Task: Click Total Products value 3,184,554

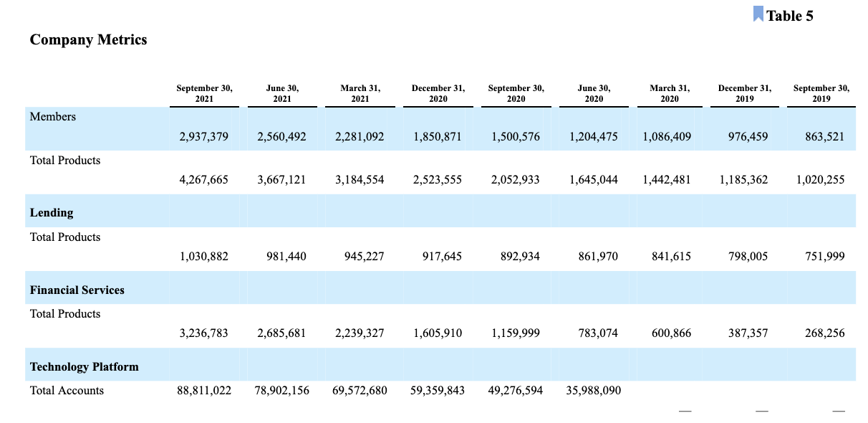Action: click(360, 180)
